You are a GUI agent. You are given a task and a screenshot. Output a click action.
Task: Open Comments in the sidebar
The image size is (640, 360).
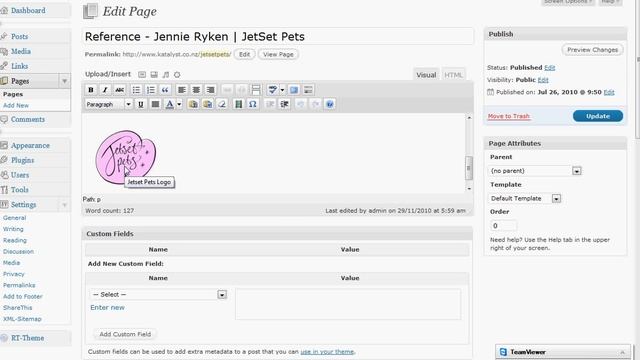(x=28, y=119)
